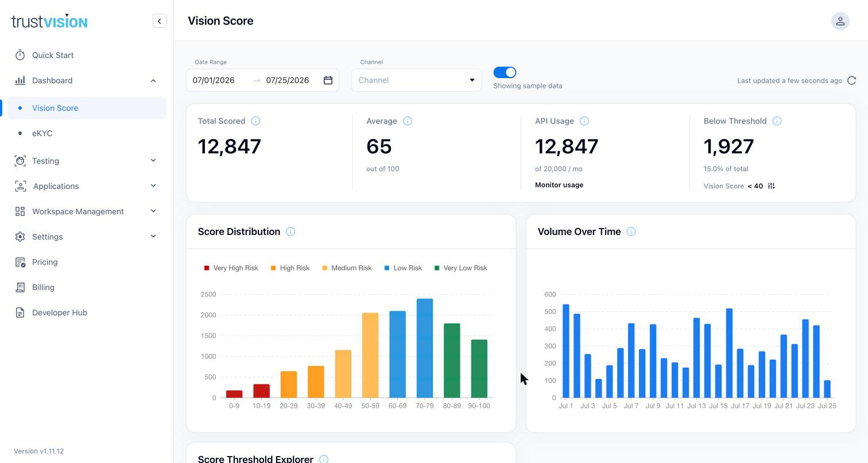
Task: Click the 1,927 Below Threshold value
Action: 728,146
